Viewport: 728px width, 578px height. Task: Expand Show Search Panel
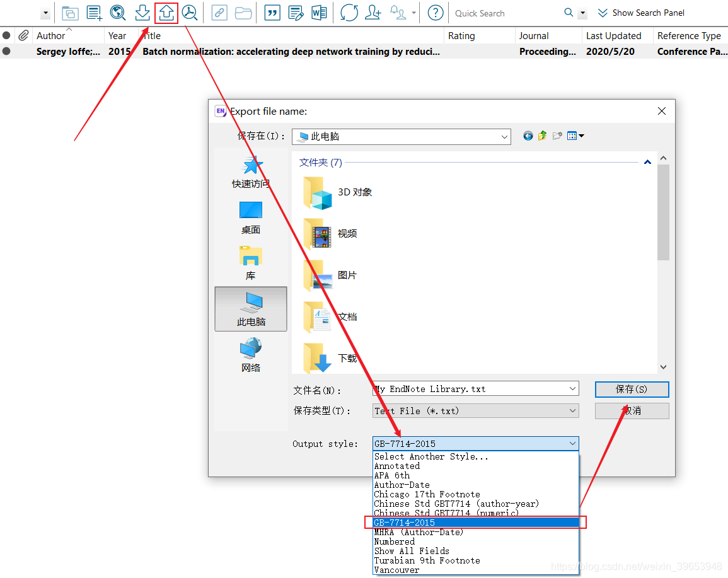[641, 13]
